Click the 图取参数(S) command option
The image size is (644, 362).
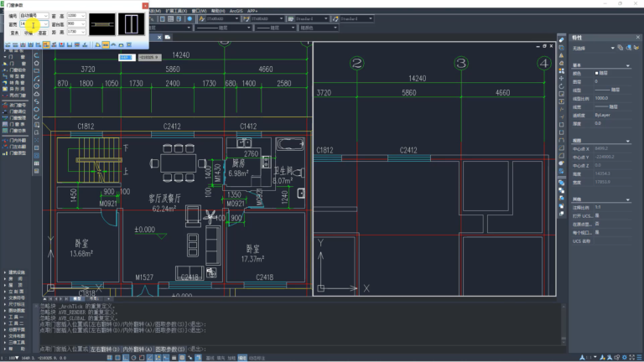coord(170,349)
